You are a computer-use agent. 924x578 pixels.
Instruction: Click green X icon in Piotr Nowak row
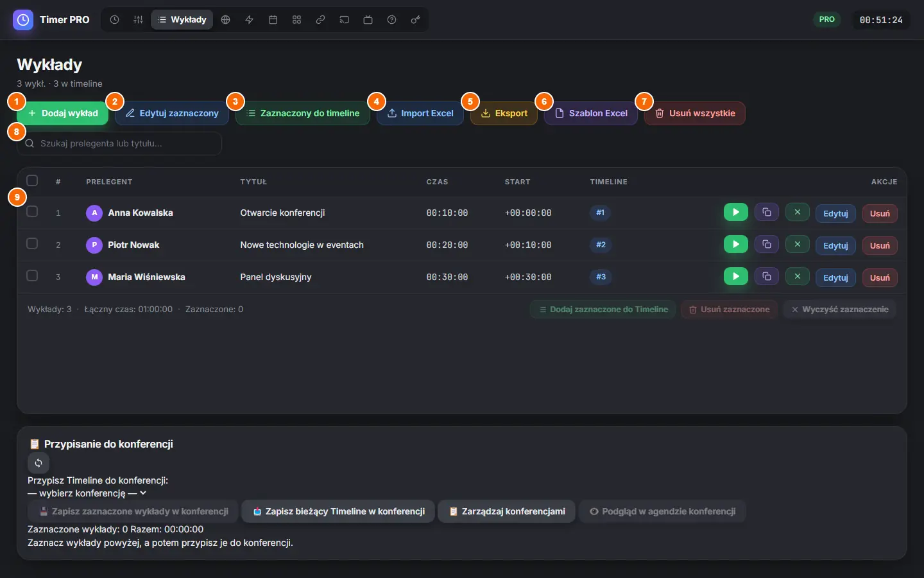coord(798,244)
